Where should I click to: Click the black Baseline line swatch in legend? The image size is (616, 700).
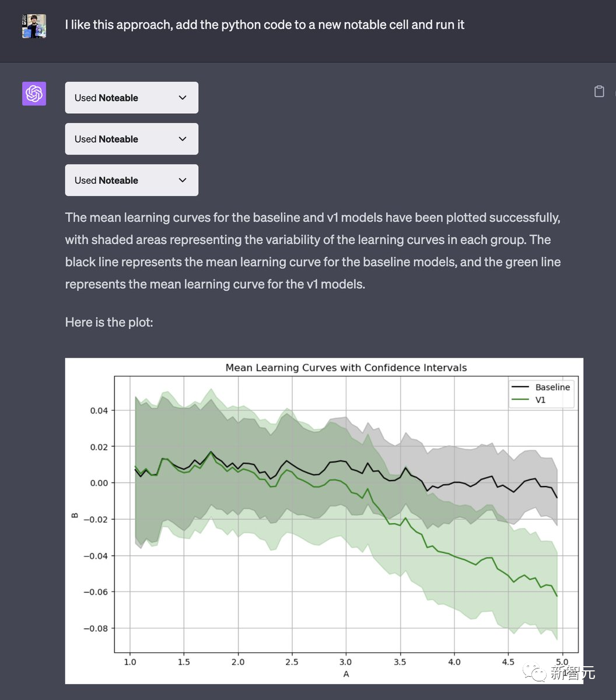[520, 387]
